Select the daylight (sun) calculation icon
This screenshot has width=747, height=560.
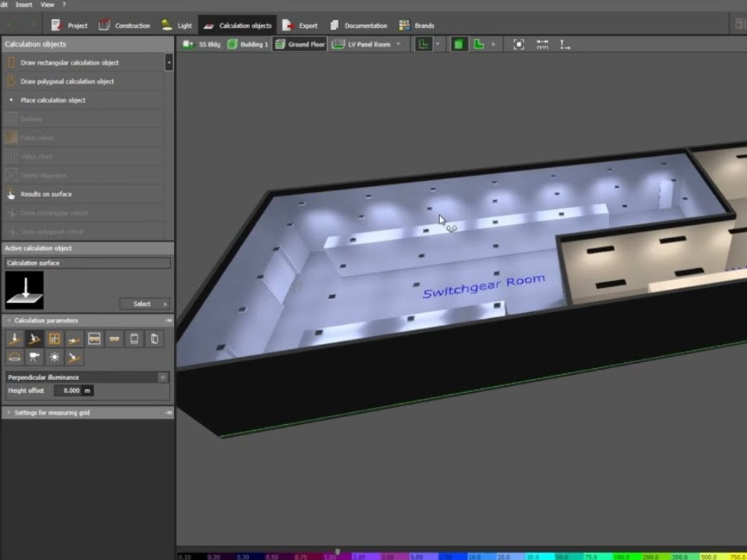[54, 357]
